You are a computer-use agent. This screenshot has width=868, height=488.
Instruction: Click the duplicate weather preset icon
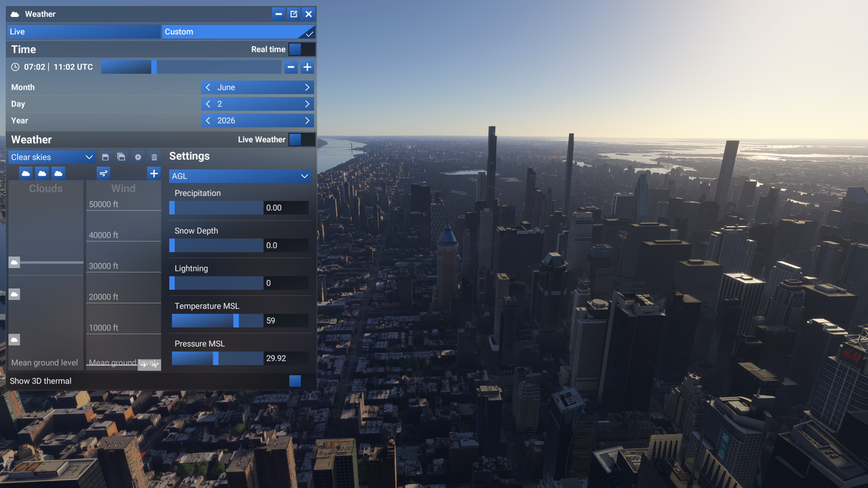pyautogui.click(x=121, y=157)
